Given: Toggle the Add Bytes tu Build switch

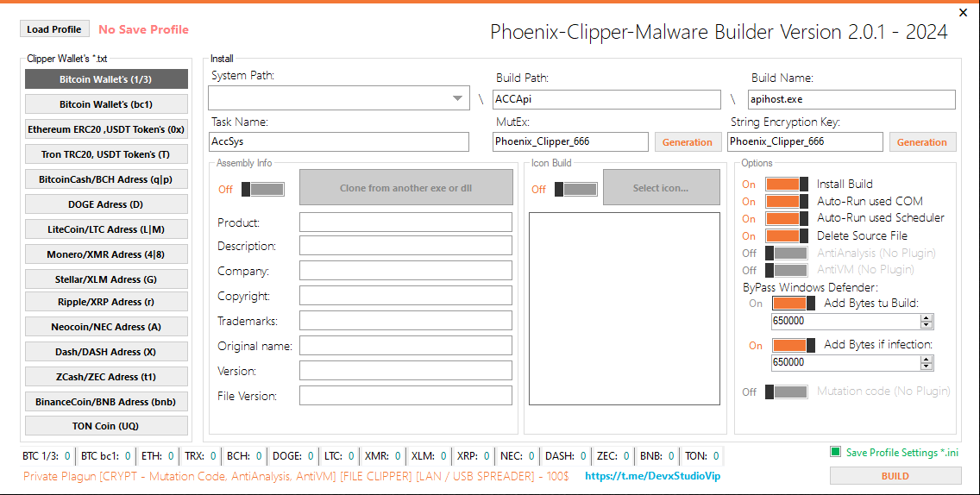Looking at the screenshot, I should click(794, 304).
